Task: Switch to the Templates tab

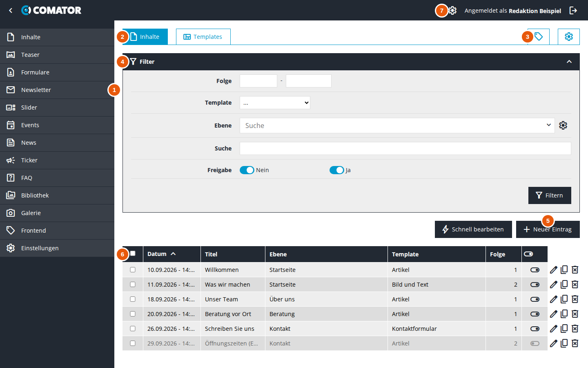Action: [203, 37]
